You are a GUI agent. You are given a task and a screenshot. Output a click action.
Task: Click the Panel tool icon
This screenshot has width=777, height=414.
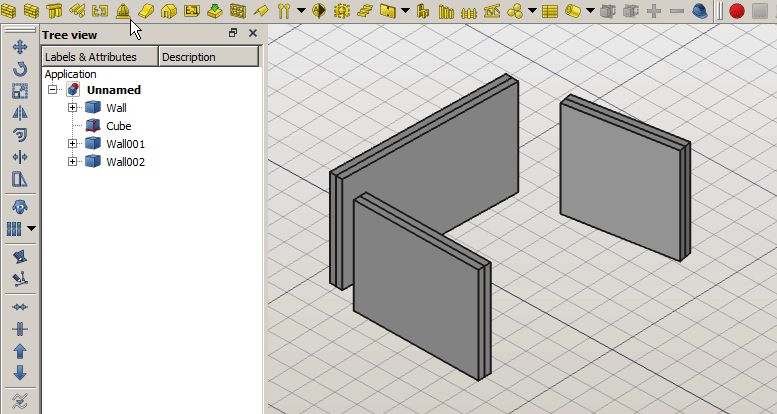[388, 10]
